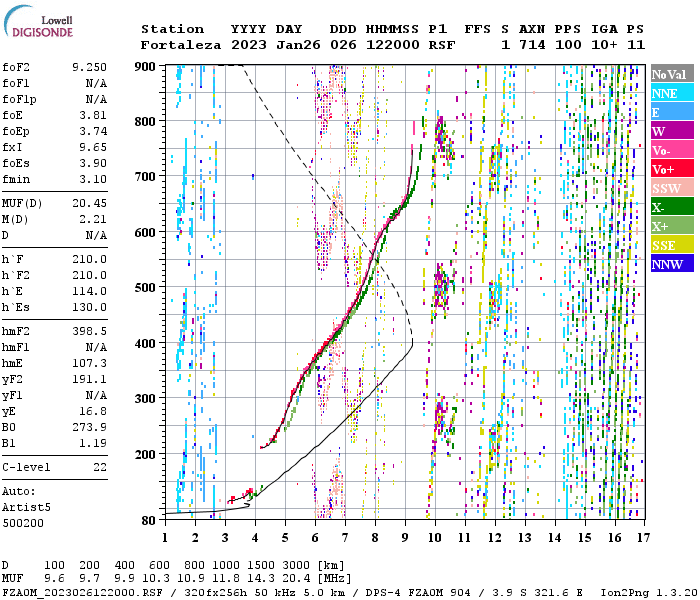
Task: Click the foEp value 3.74
Action: (x=93, y=131)
